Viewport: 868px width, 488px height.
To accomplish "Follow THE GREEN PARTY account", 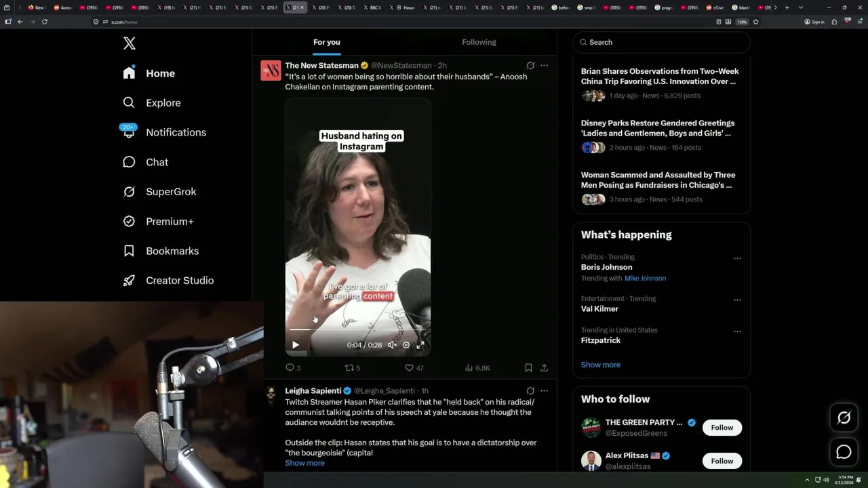I will [x=722, y=428].
